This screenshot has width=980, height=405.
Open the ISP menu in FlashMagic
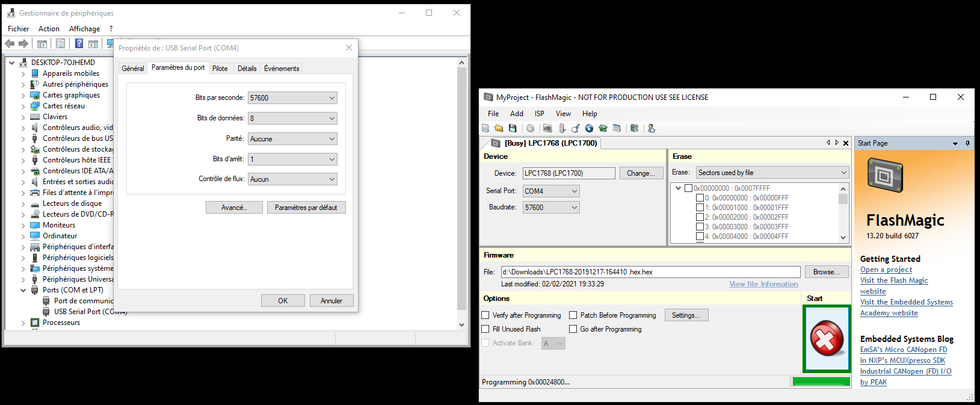point(540,114)
